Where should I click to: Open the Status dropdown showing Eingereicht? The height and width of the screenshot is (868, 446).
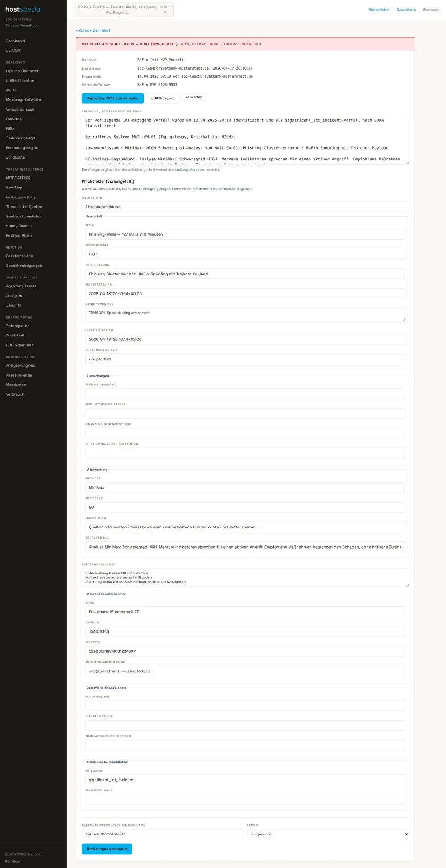[328, 834]
